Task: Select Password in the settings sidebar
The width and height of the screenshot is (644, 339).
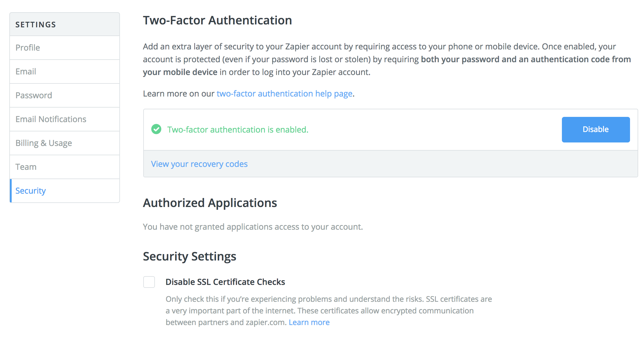Action: point(65,95)
